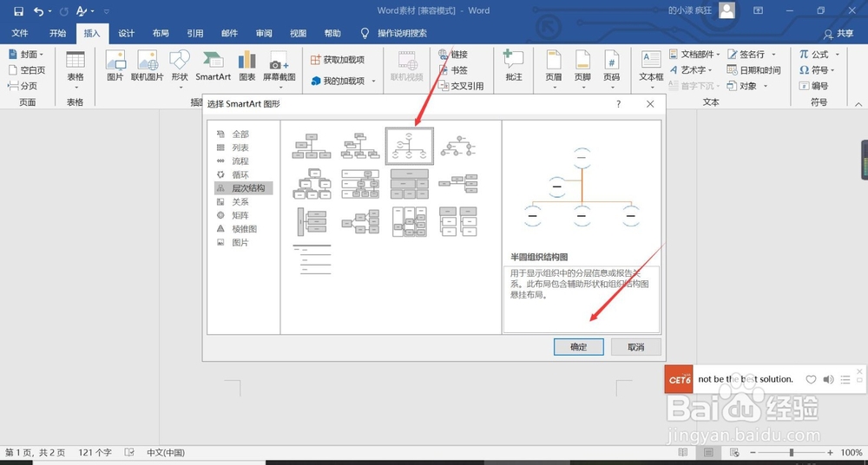Click the heart icon in CET6 widget
The height and width of the screenshot is (465, 868).
811,379
